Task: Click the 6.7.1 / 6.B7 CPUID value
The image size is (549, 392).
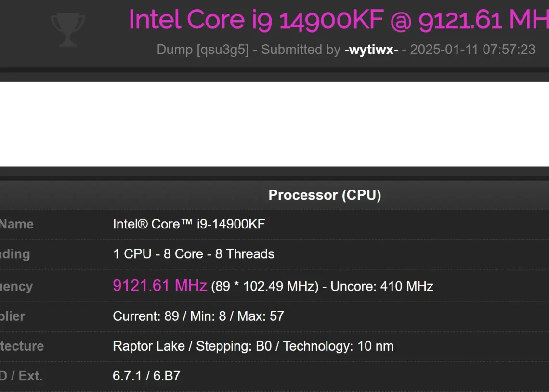Action: [x=146, y=376]
